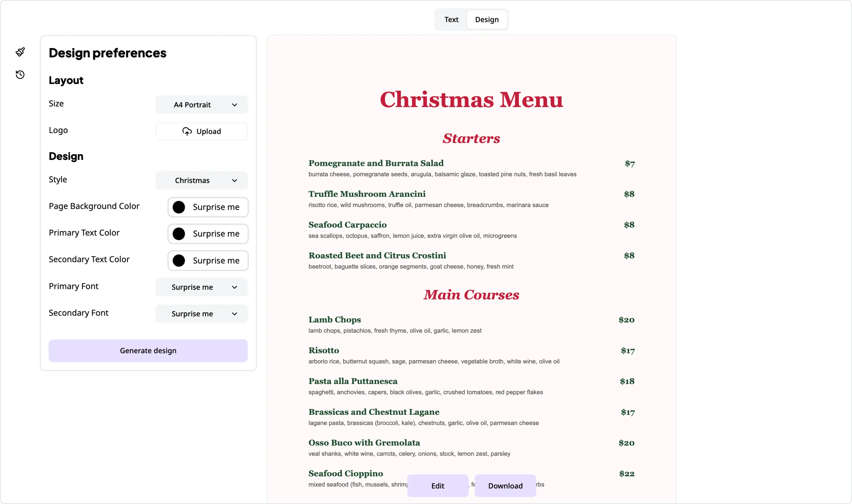852x504 pixels.
Task: Open the Secondary Text Color swatch picker
Action: (179, 261)
